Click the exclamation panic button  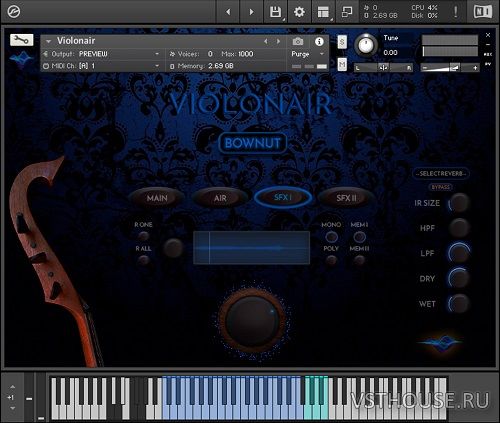point(455,12)
